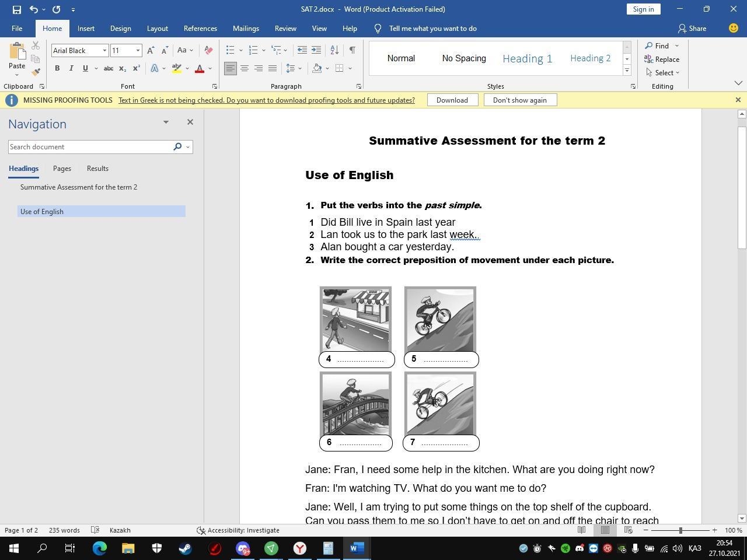Click the Copy icon in Clipboard group

(36, 59)
